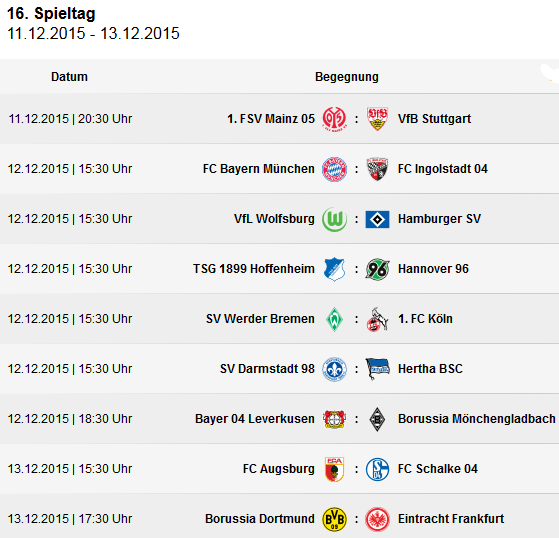Open the VfL Wolfsburg logo
559x538 pixels.
334,219
